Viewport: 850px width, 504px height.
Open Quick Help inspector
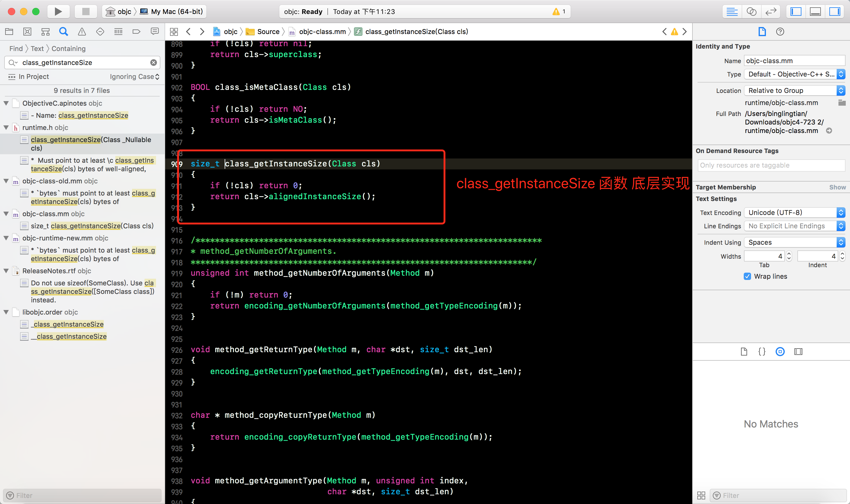coord(780,32)
